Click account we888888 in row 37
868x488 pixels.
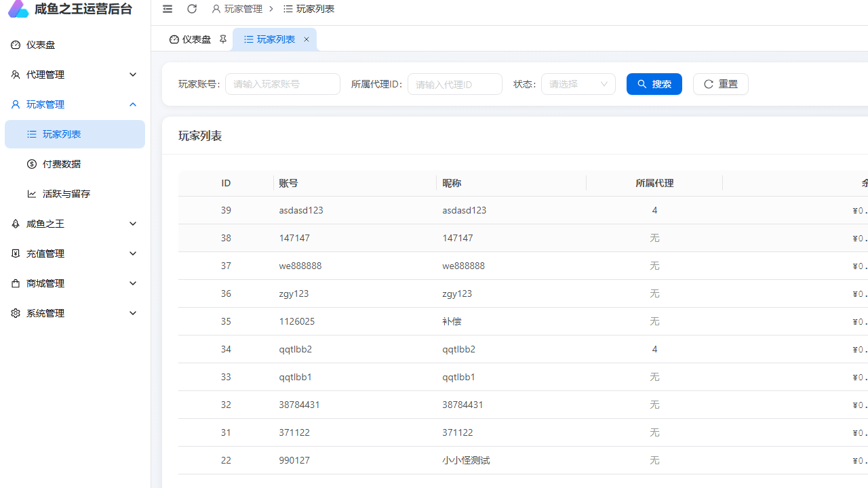(x=300, y=266)
